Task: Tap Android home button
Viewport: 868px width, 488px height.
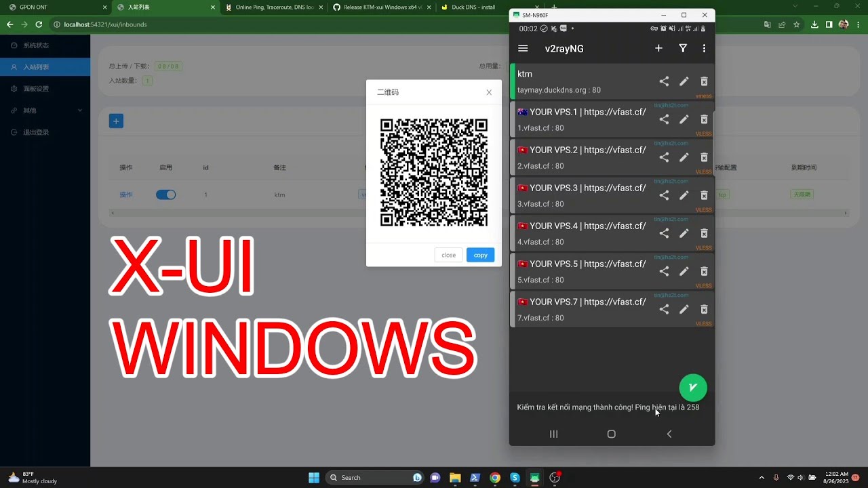Action: coord(611,434)
